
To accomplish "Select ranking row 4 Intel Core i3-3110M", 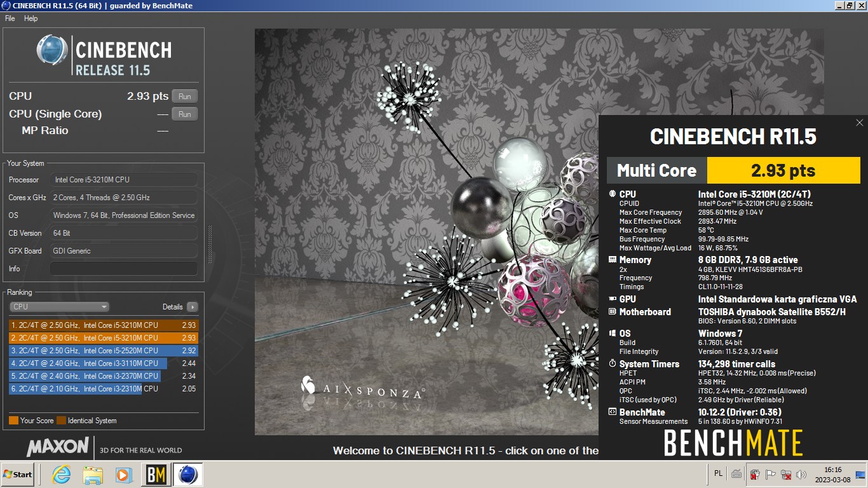I will [x=104, y=363].
